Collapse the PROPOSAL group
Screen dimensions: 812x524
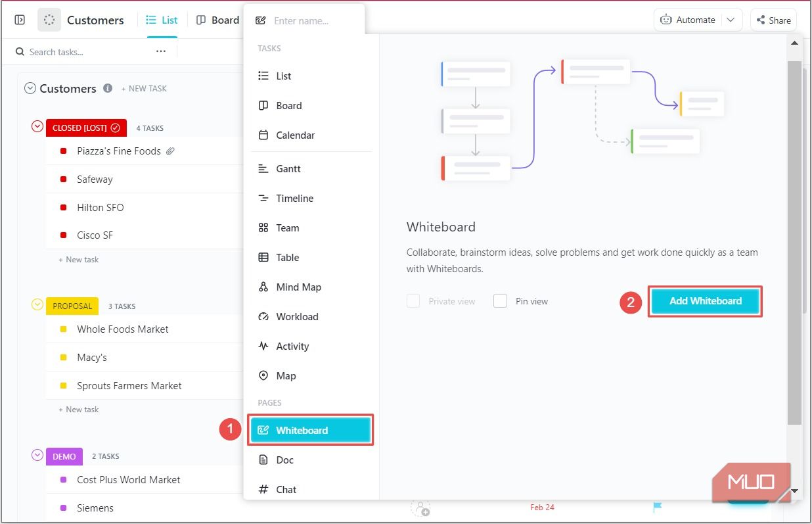coord(37,304)
